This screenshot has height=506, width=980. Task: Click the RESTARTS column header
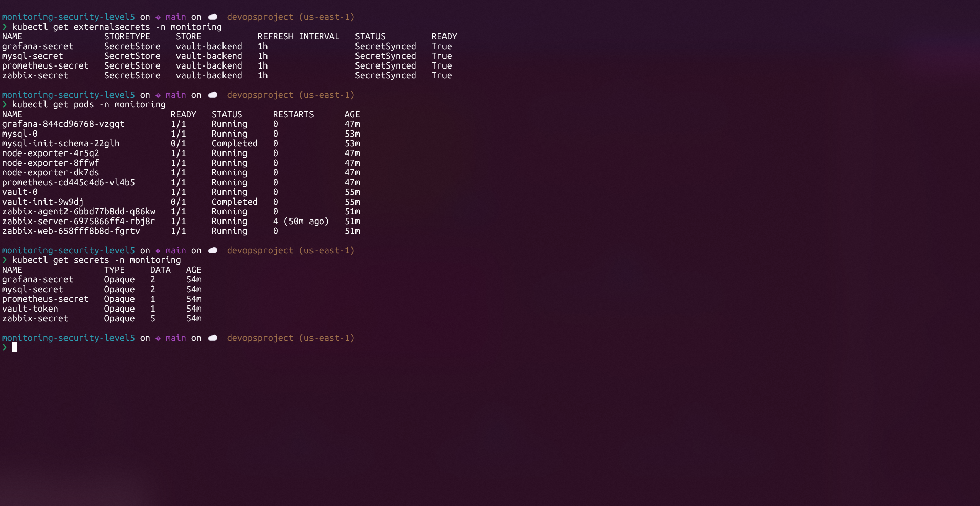click(x=293, y=114)
